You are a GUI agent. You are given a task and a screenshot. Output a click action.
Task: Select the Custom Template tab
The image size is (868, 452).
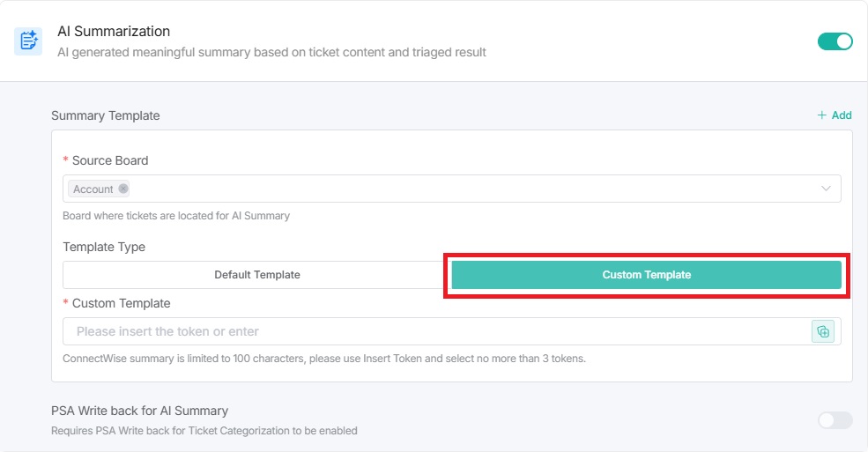[646, 275]
